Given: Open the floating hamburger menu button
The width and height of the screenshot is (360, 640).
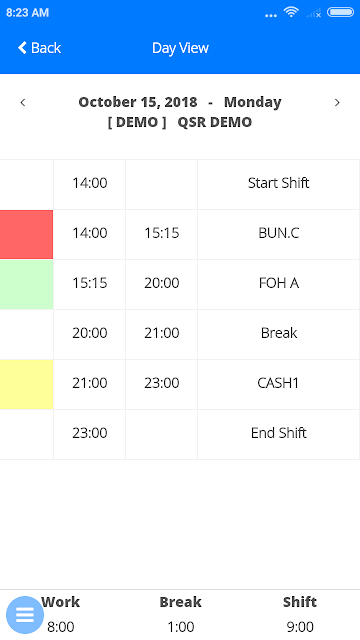Looking at the screenshot, I should (25, 615).
